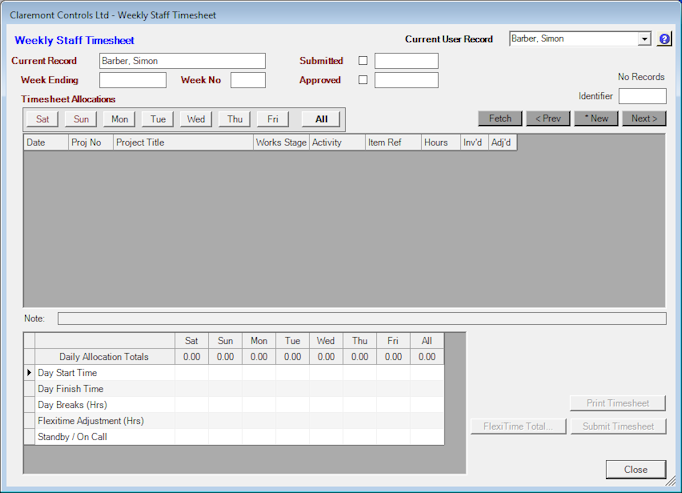
Task: Click the Day Start Time cell under Mon
Action: coord(259,373)
